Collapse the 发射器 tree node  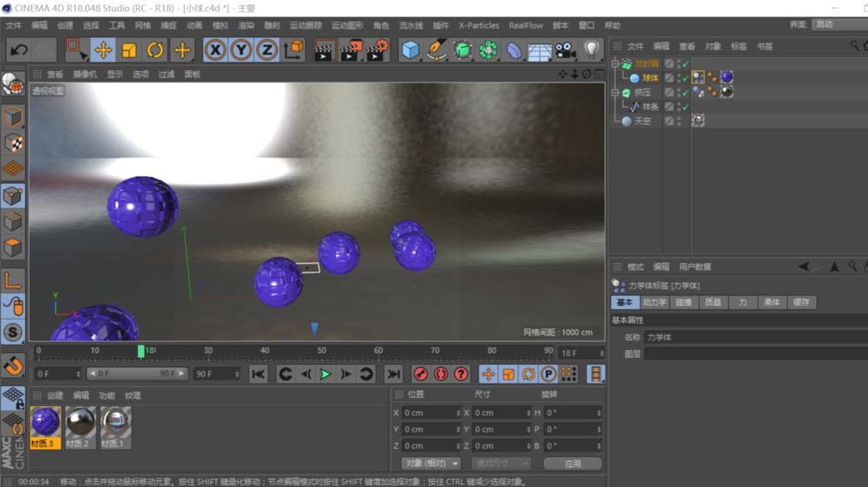coord(615,63)
